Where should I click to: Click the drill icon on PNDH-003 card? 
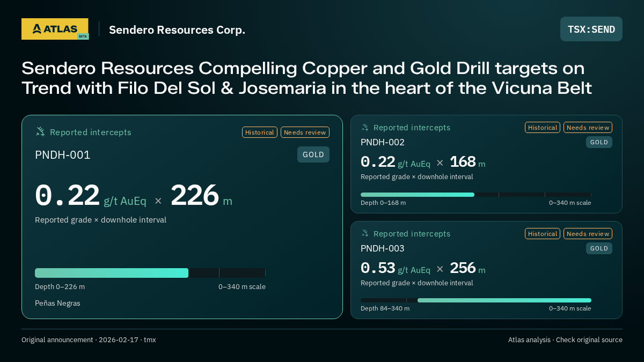pos(365,234)
